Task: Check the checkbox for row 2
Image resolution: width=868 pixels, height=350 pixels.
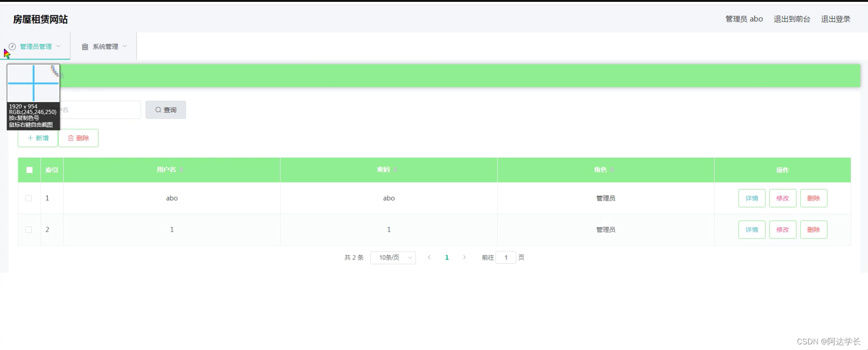Action: 29,230
